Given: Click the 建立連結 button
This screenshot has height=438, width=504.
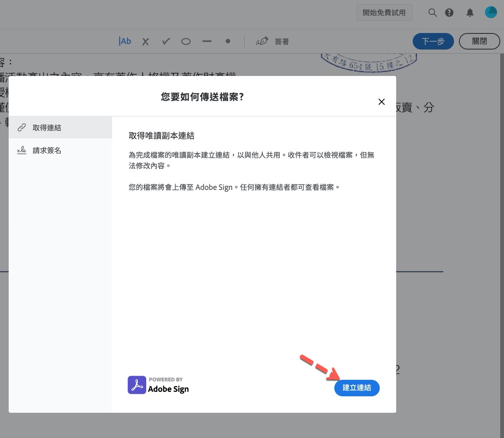Looking at the screenshot, I should tap(357, 388).
